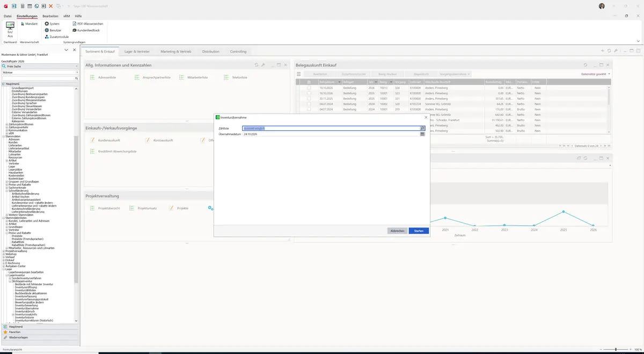Click Starten in the Inventurübernahme dialog
This screenshot has height=354, width=644.
point(419,231)
